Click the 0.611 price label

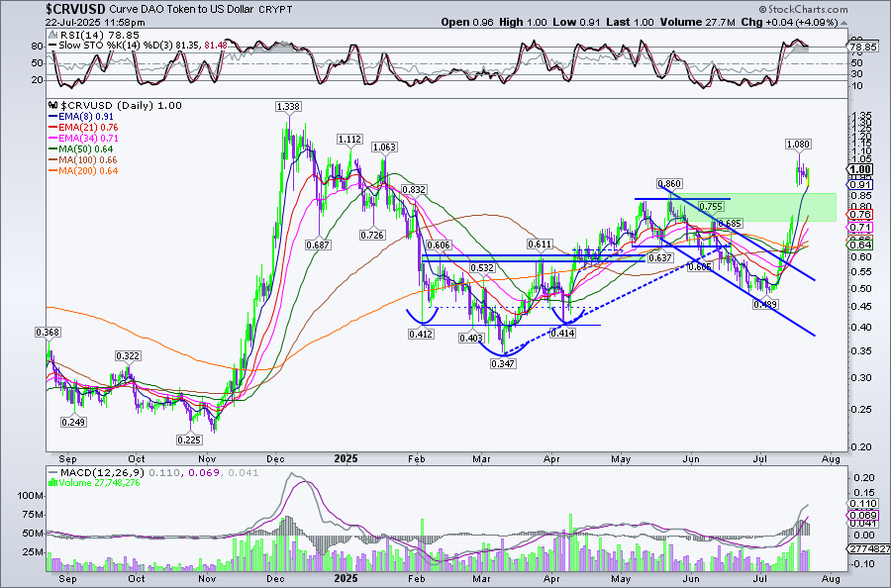[x=540, y=245]
